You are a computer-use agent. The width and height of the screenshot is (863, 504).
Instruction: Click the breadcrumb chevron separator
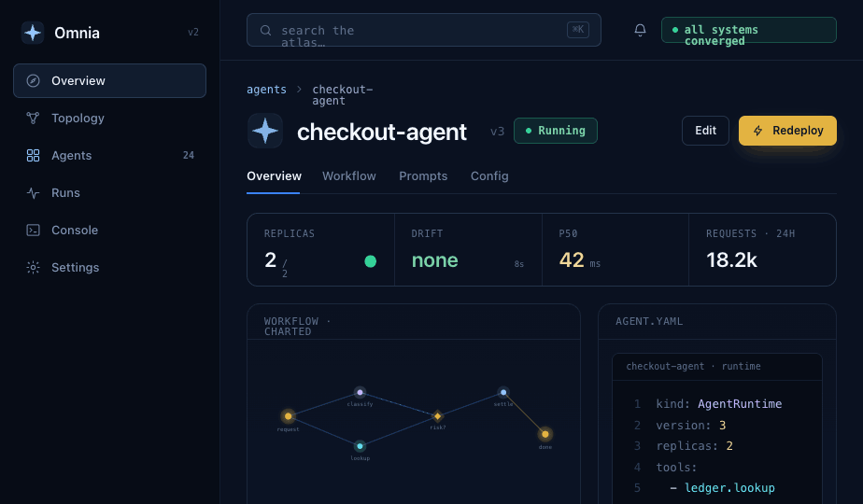coord(300,90)
